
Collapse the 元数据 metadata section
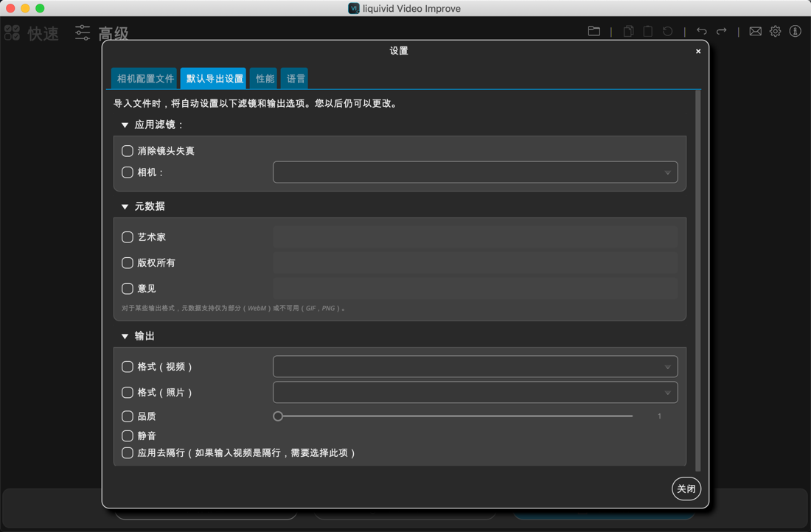125,206
